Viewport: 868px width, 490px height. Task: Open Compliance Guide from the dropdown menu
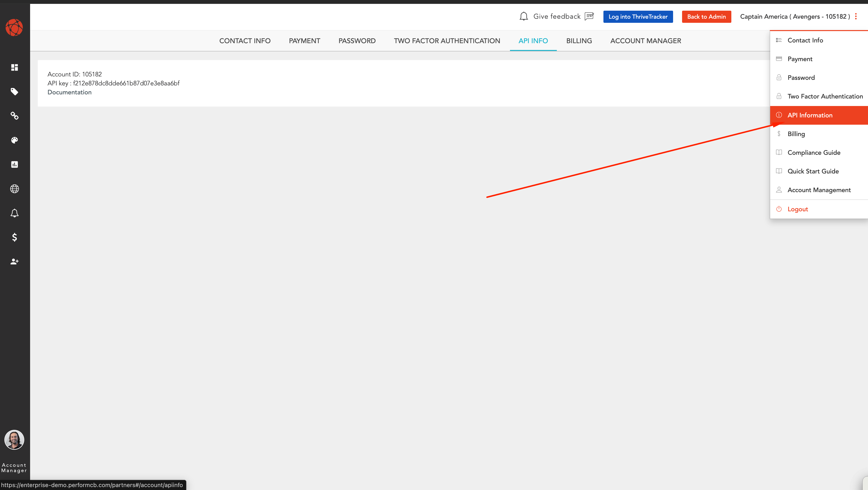point(819,153)
